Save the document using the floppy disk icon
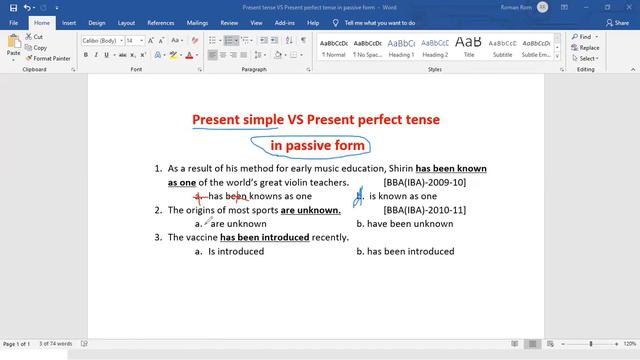Viewport: 640px width, 360px height. point(13,8)
